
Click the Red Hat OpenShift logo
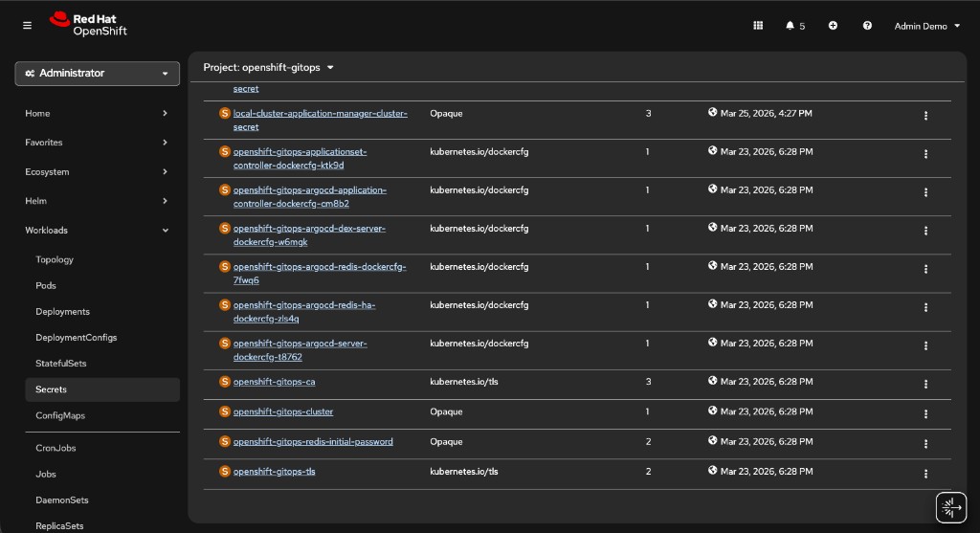click(x=88, y=24)
